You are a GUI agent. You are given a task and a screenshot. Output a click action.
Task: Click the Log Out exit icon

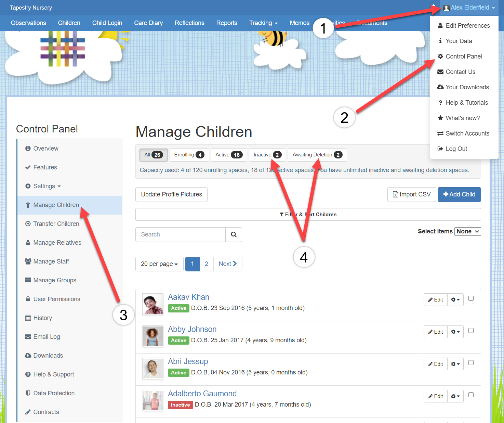tap(440, 149)
